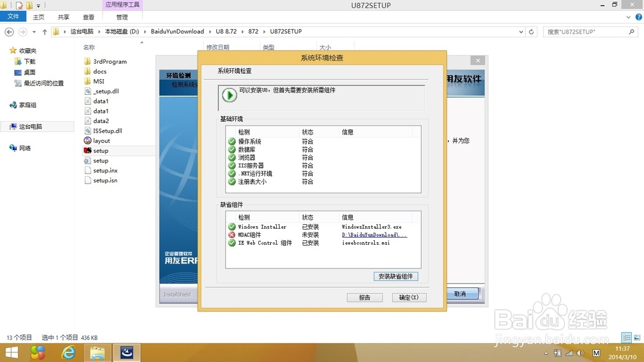Select 网络 in navigation pane
Viewport: 644px width, 362px height.
24,148
